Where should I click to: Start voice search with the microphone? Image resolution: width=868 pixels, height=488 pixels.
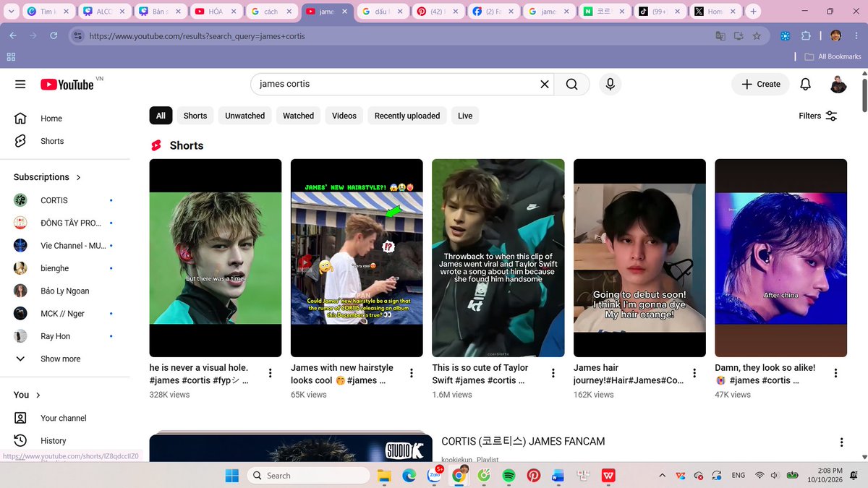coord(610,85)
